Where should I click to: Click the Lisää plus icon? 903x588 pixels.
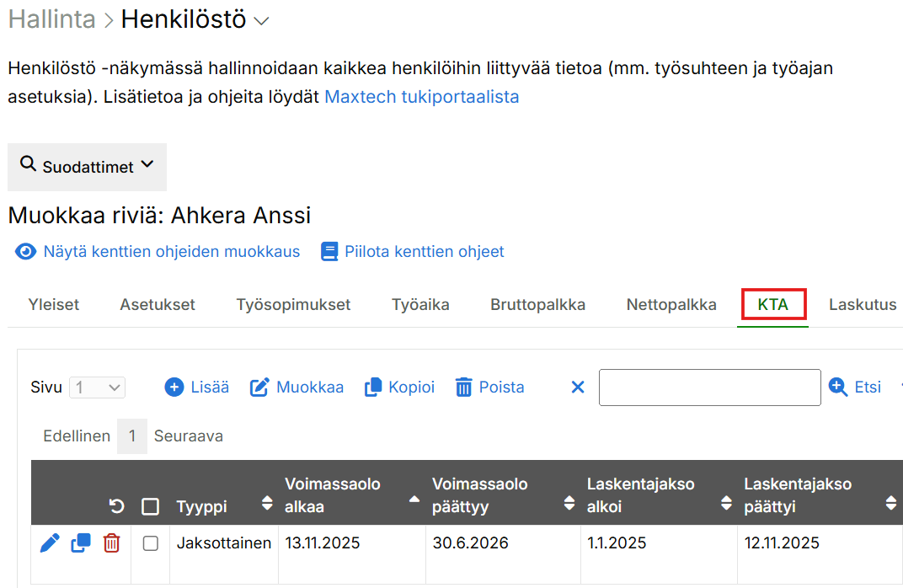tap(174, 388)
